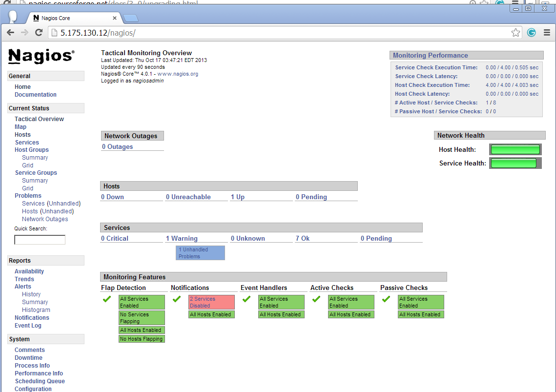Click the blue circular extension icon
Viewport: 556px width, 392px height.
(531, 33)
